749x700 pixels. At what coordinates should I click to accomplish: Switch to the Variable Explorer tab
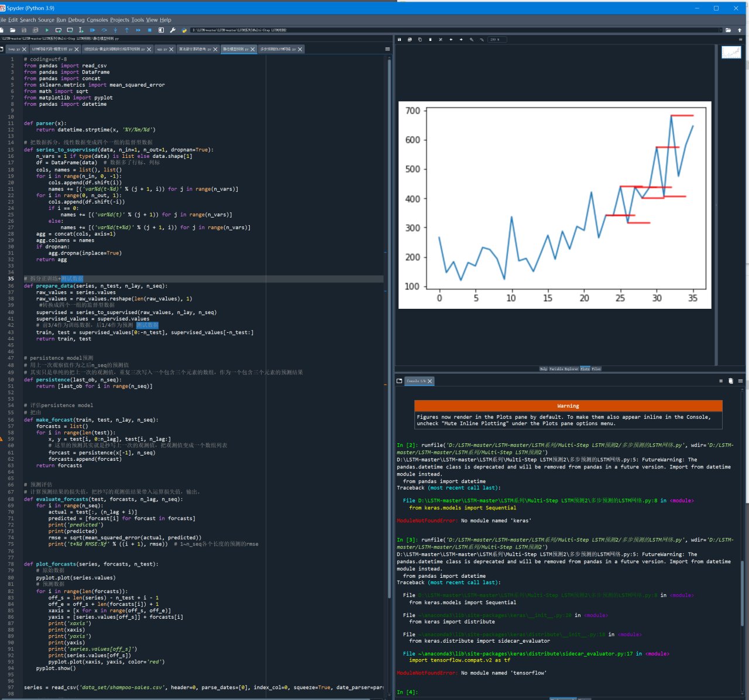[x=564, y=369]
